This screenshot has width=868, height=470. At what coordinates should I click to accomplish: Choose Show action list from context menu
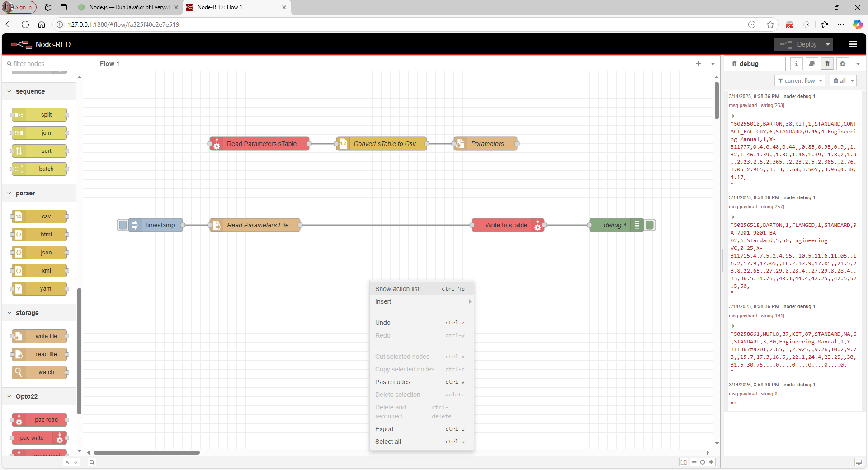coord(421,289)
